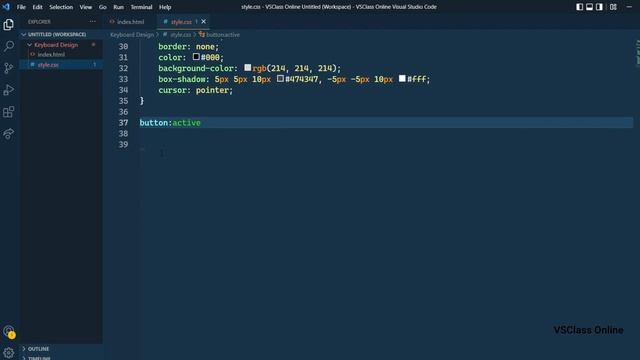Click the 'background-color' property name
This screenshot has width=640, height=360.
[x=196, y=68]
